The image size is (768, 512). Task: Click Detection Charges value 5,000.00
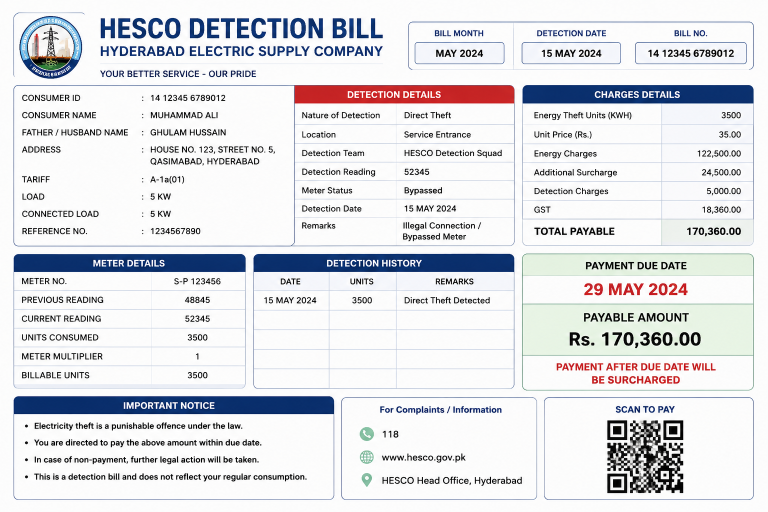(x=723, y=191)
